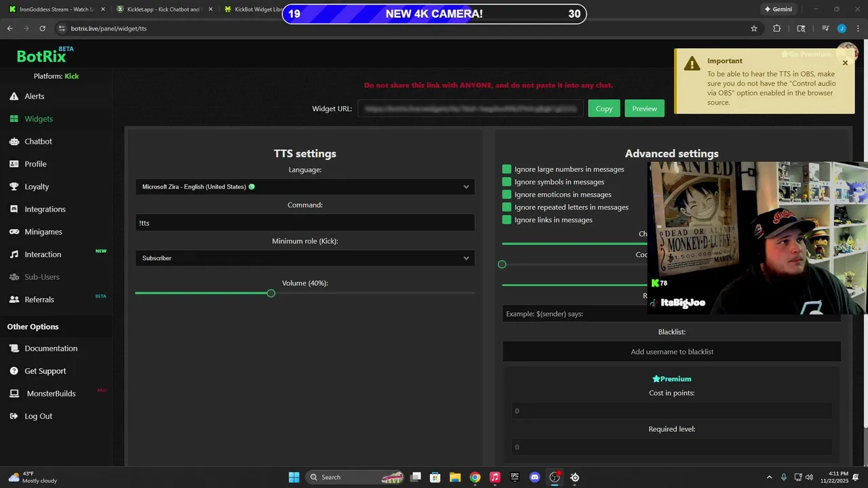Open Discord from the taskbar
This screenshot has height=488, width=868.
534,477
